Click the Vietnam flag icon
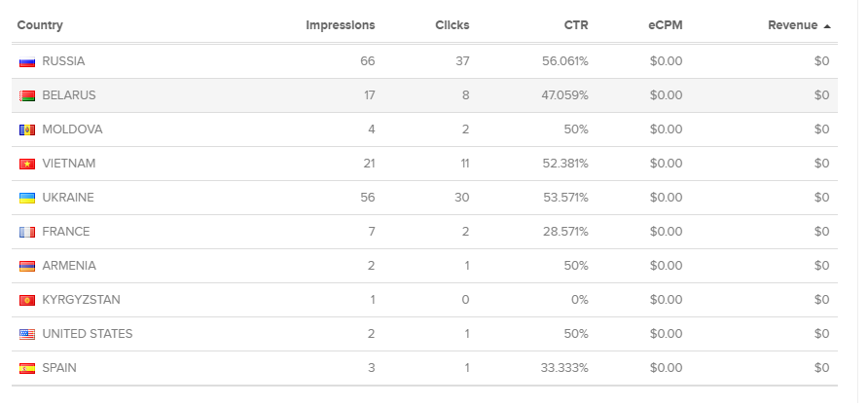868x406 pixels. pyautogui.click(x=27, y=164)
